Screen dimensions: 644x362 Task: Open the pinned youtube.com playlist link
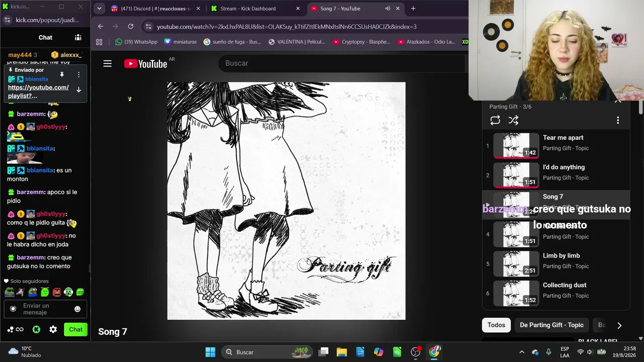point(38,92)
